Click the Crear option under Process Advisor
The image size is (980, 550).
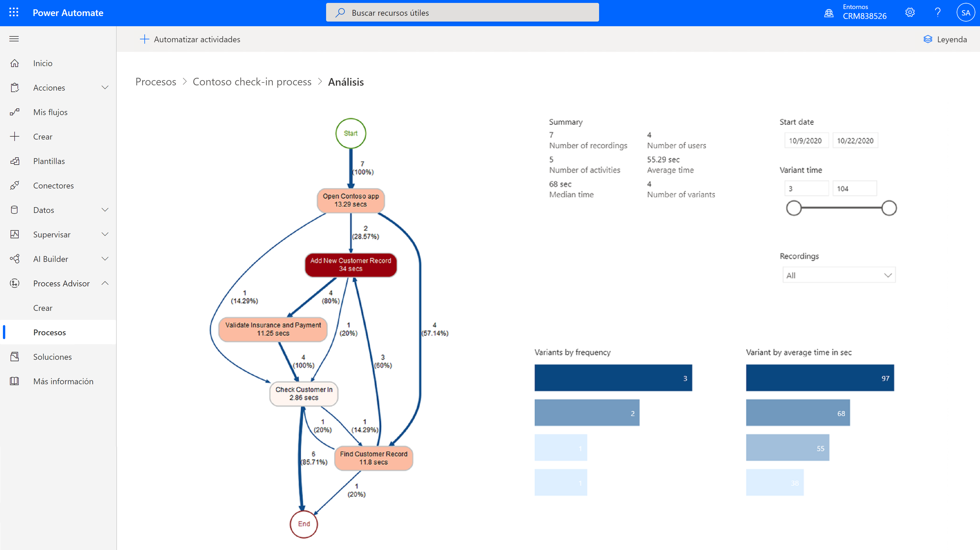pos(42,307)
